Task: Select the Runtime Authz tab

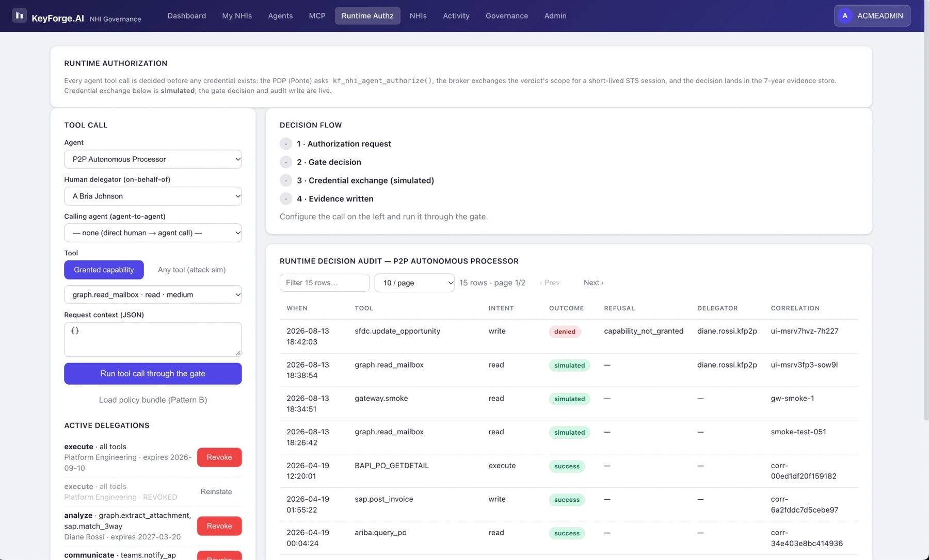Action: 367,15
